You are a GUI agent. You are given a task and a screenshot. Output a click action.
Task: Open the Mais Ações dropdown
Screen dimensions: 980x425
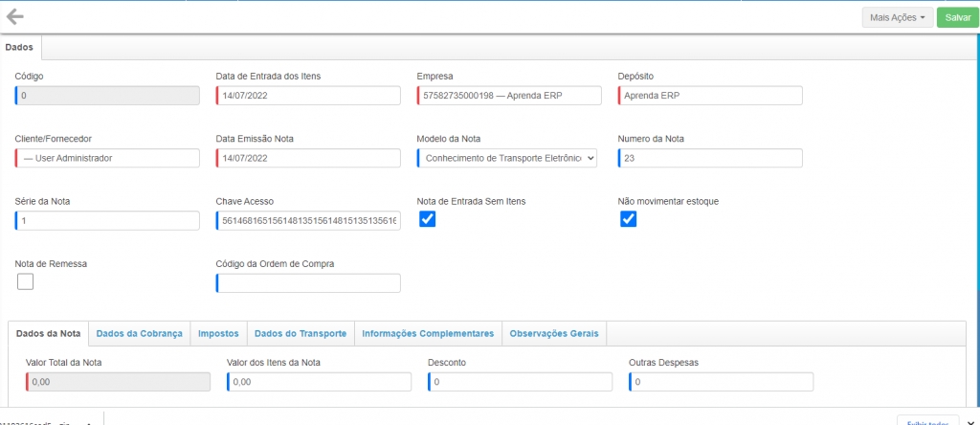coord(897,17)
